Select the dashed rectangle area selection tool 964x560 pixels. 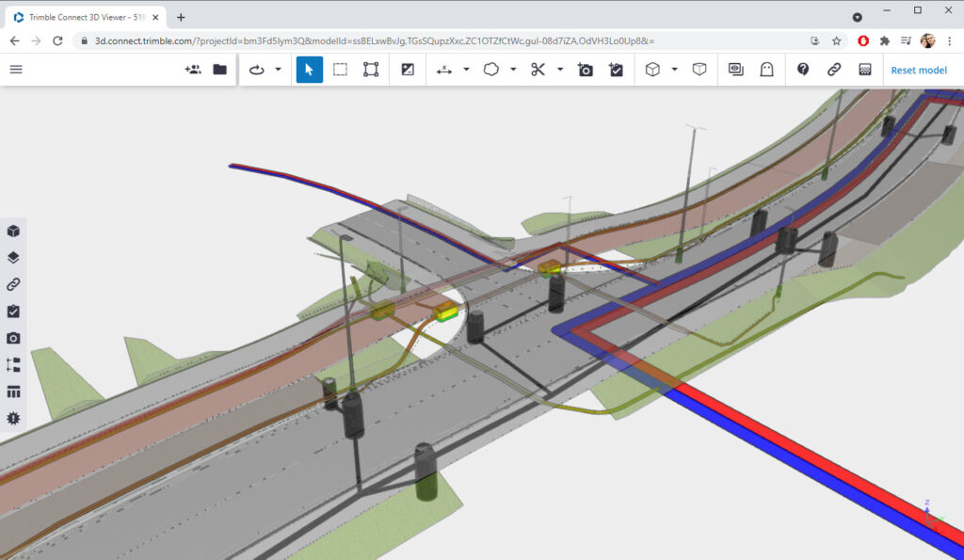point(340,70)
